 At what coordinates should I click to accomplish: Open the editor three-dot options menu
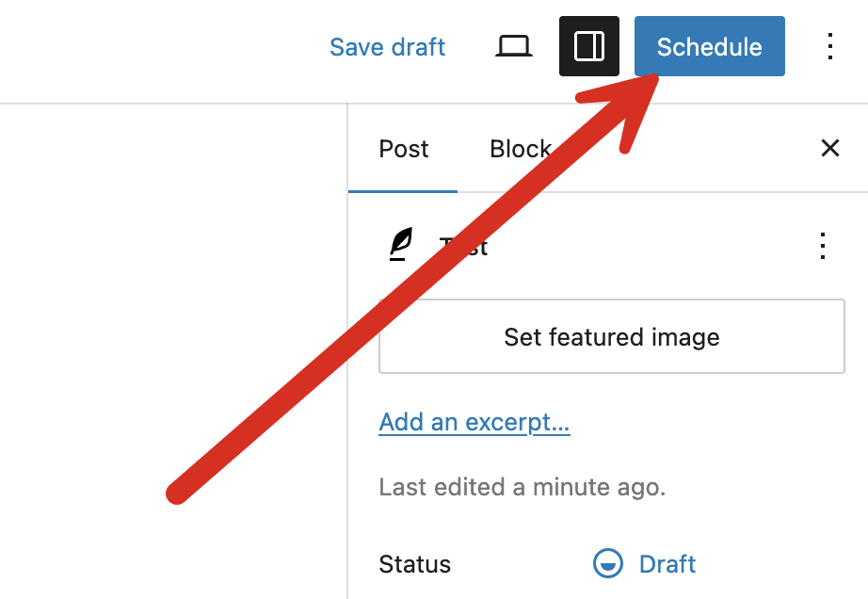pyautogui.click(x=830, y=45)
